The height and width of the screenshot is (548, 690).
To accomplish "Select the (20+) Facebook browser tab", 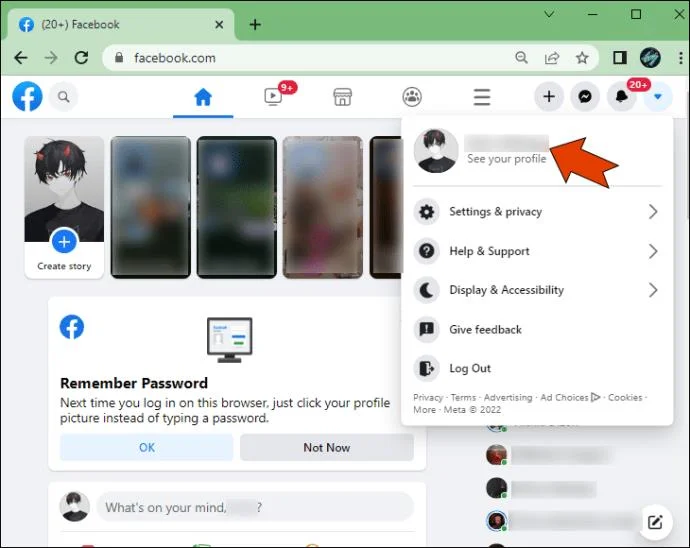I will (119, 25).
